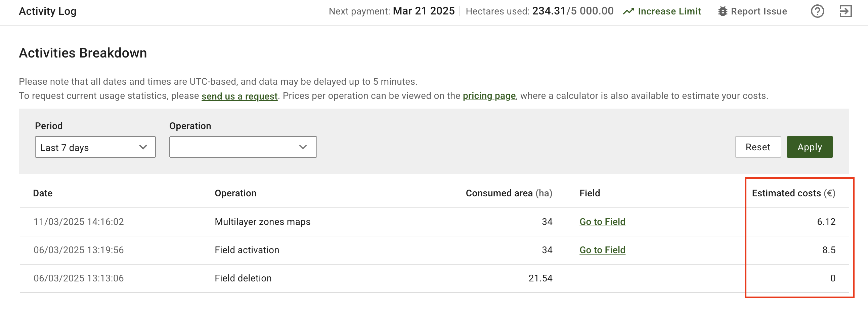The width and height of the screenshot is (868, 310).
Task: Select the Consumed area column header
Action: click(x=509, y=193)
